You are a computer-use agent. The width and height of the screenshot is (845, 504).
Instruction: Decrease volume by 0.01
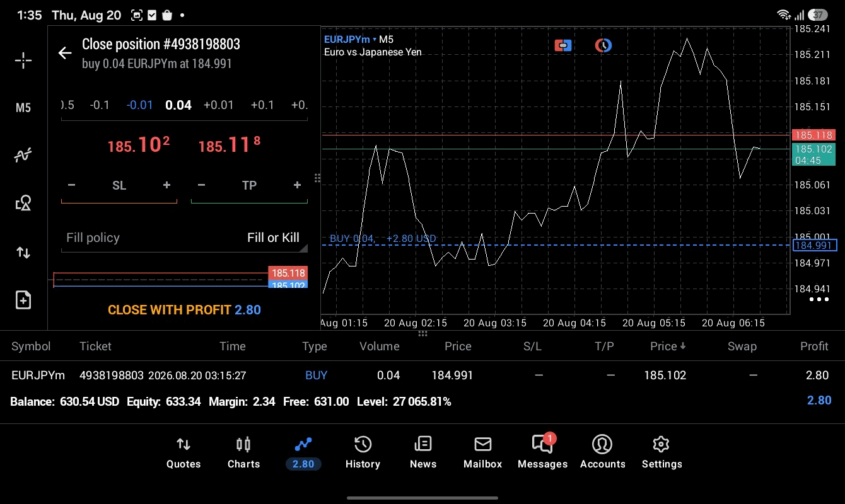click(139, 105)
